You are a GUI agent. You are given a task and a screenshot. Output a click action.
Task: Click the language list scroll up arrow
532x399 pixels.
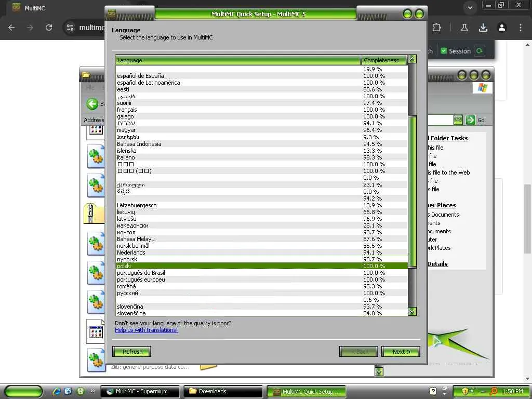point(412,59)
